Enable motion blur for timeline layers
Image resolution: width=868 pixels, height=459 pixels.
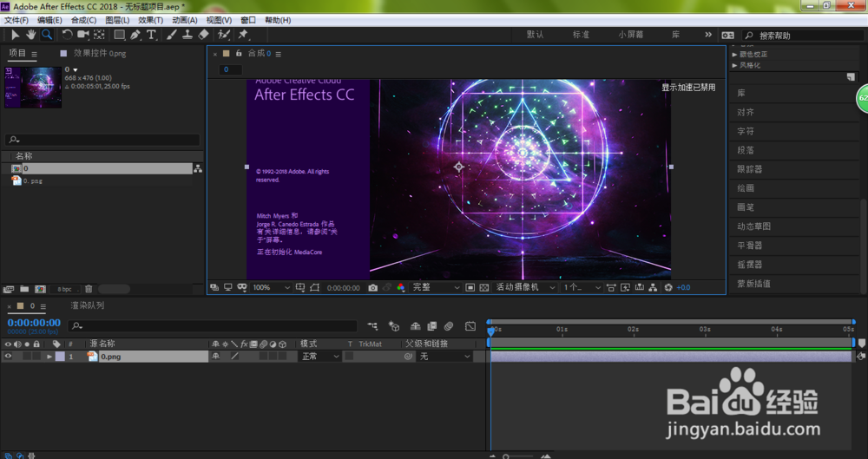[x=449, y=326]
